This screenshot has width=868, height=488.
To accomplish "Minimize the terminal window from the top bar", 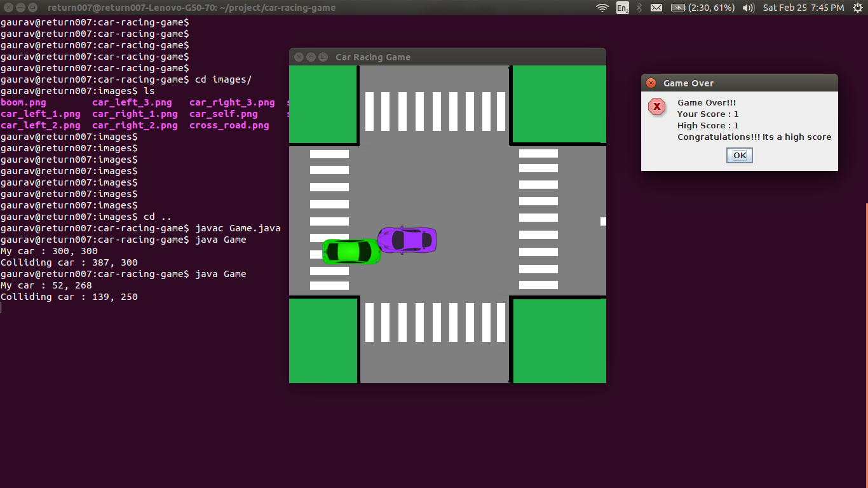I will click(x=20, y=8).
